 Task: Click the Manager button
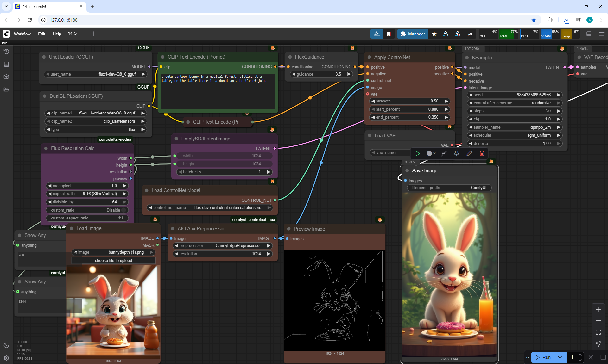coord(413,34)
